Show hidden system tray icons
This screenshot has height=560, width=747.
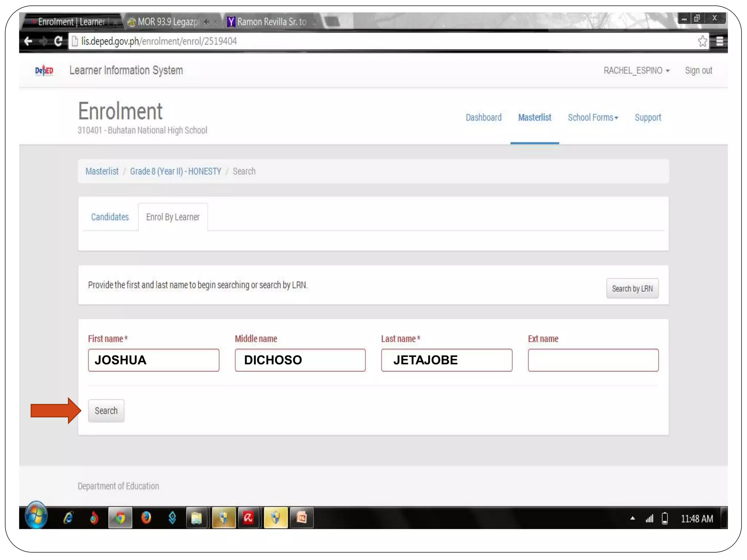click(x=632, y=518)
